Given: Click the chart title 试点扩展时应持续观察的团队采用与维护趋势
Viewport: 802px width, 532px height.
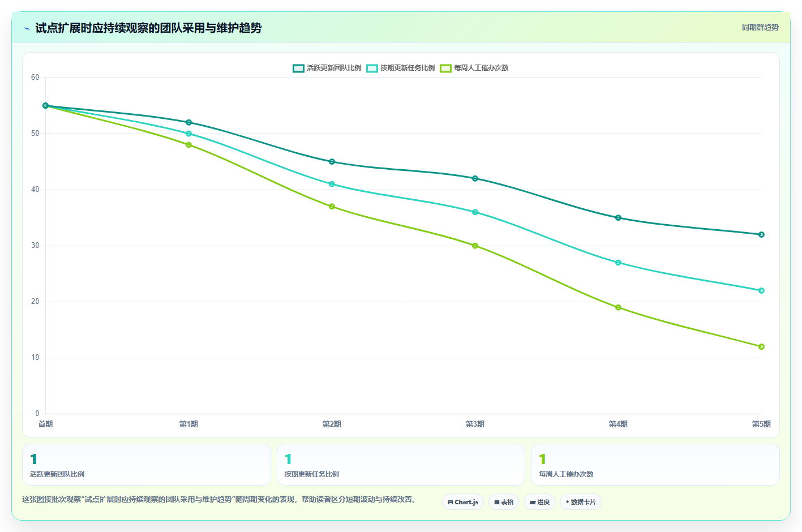Looking at the screenshot, I should (x=148, y=28).
